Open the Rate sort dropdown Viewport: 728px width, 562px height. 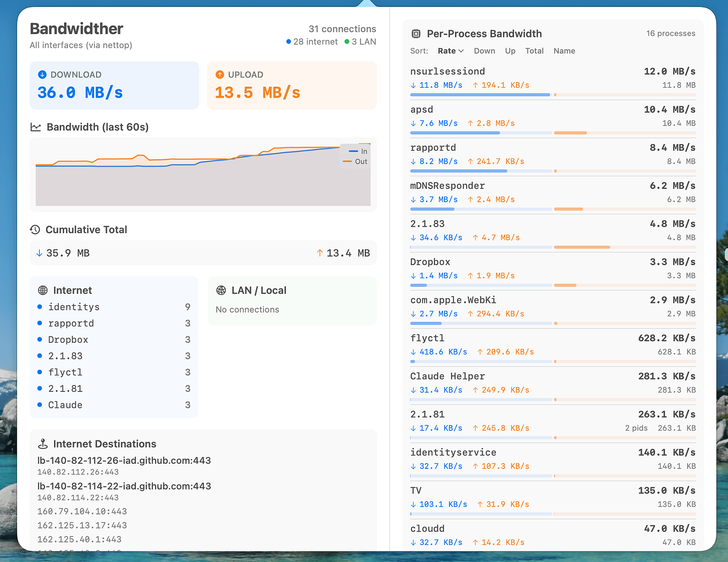pyautogui.click(x=450, y=51)
